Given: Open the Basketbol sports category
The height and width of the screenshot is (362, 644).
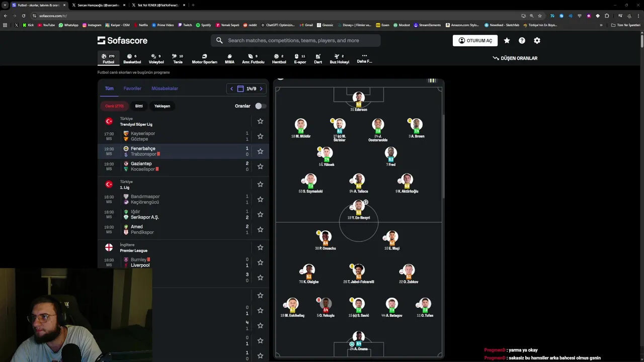Looking at the screenshot, I should [x=132, y=59].
